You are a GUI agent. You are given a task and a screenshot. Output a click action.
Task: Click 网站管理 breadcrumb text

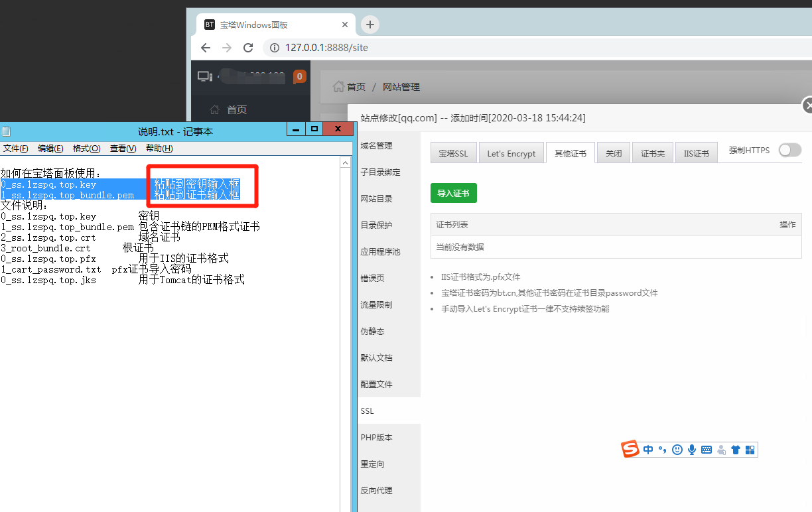click(x=401, y=87)
